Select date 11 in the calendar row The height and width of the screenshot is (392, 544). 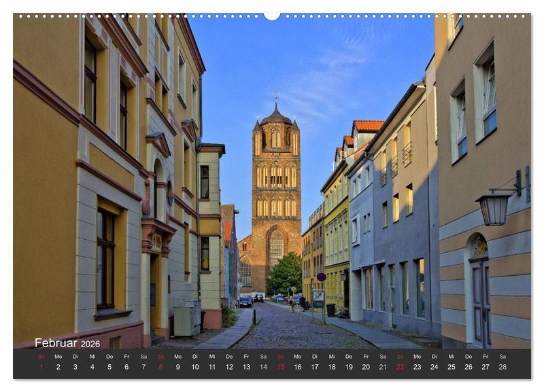coord(211,367)
